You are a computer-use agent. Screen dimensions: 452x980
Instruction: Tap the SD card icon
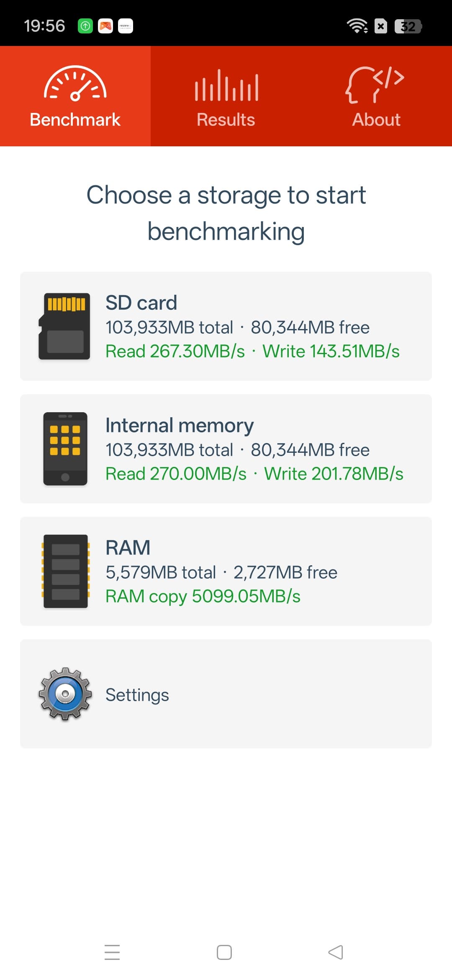65,326
